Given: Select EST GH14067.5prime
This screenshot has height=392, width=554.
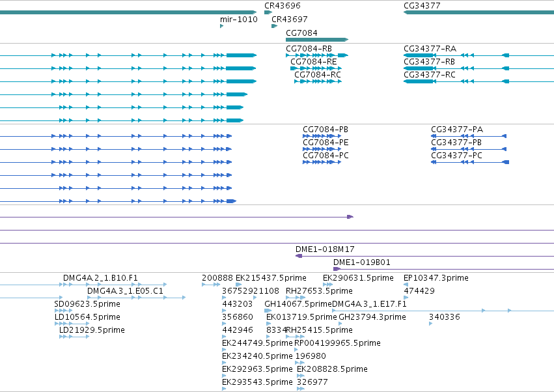Looking at the screenshot, I should tap(298, 304).
